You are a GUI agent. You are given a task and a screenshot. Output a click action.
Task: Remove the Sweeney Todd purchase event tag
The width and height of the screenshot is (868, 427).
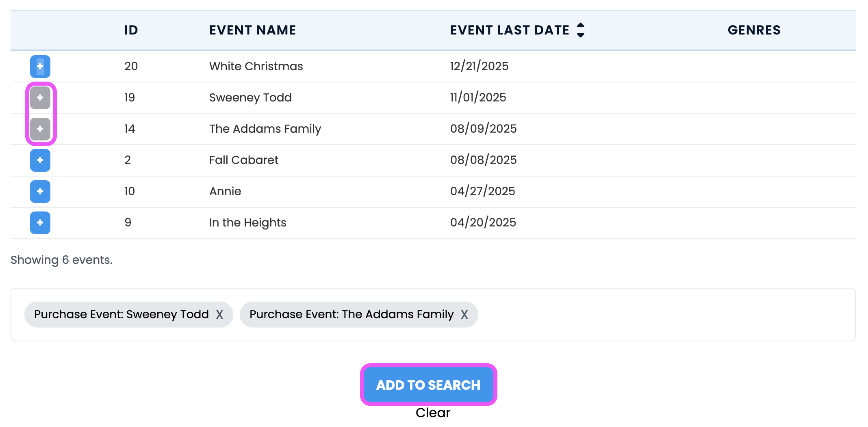pos(219,315)
